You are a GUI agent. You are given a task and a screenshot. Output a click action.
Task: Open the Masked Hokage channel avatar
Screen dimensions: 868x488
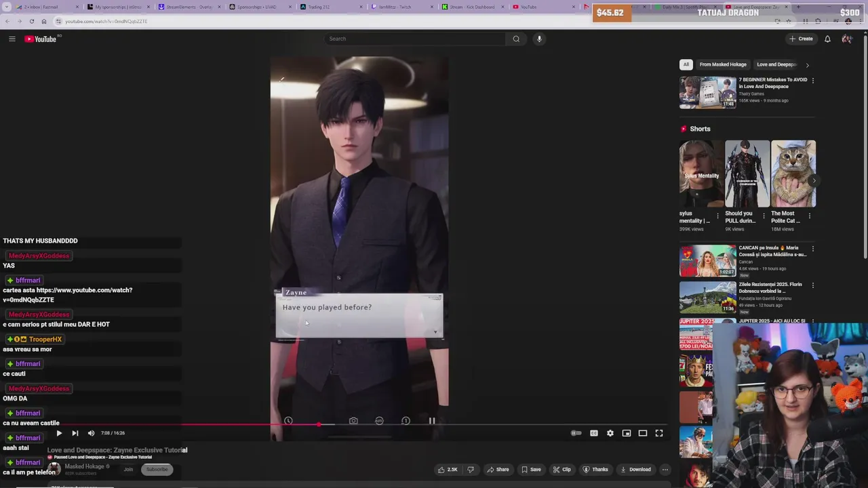pyautogui.click(x=54, y=469)
